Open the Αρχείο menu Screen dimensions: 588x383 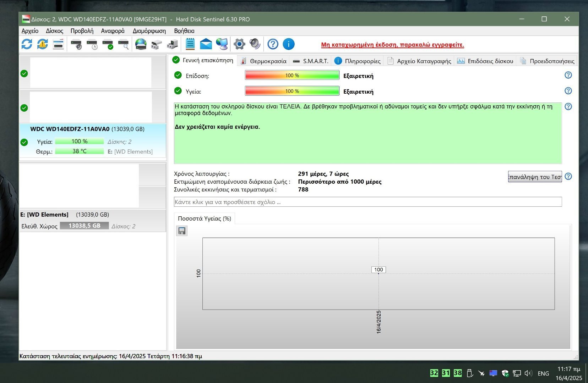point(30,31)
